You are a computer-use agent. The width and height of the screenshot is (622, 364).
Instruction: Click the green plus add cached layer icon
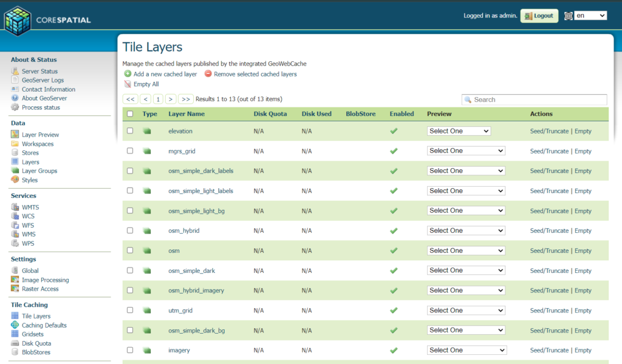128,73
